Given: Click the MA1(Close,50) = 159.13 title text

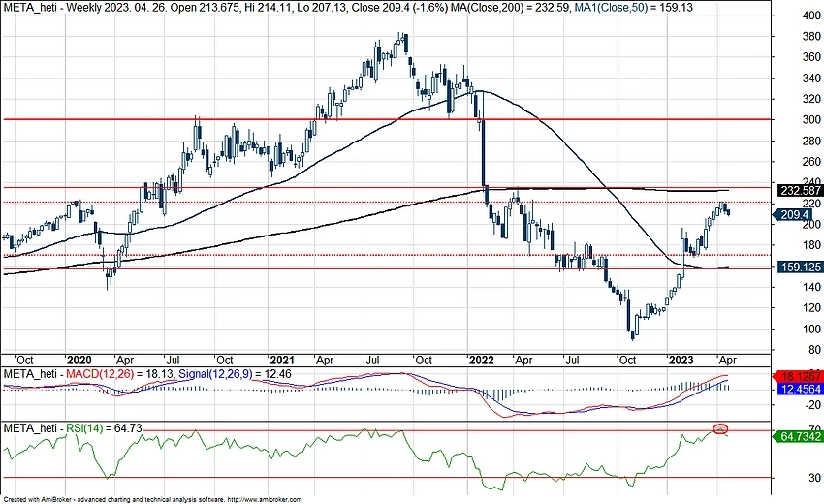Looking at the screenshot, I should (632, 8).
